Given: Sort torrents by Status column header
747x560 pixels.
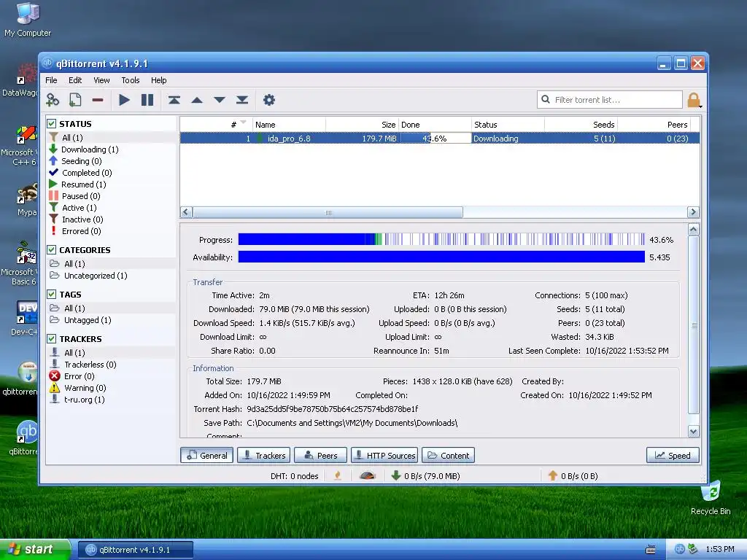Looking at the screenshot, I should point(508,125).
